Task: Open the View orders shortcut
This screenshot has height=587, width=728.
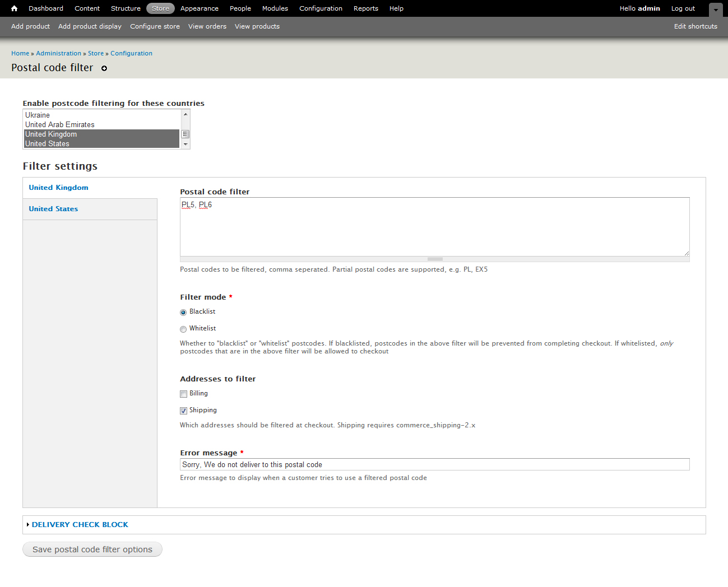Action: pos(207,26)
